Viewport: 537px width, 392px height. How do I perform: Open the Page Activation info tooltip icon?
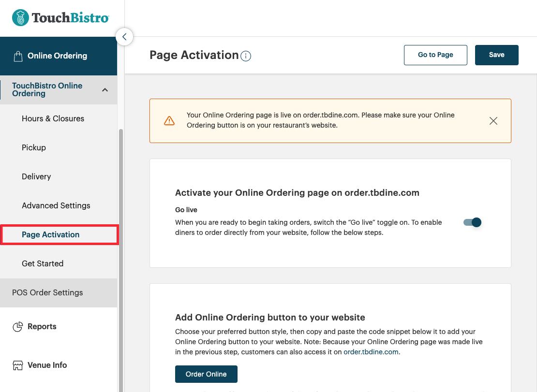246,56
